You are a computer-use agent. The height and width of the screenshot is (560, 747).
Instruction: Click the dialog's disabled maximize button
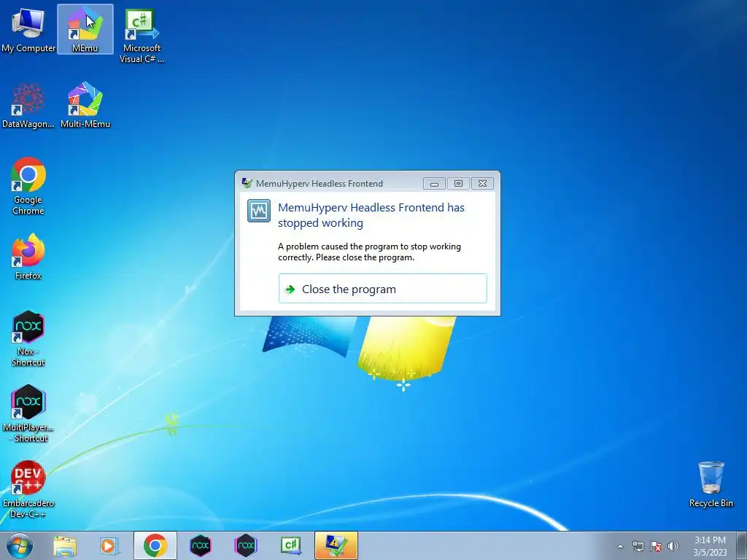click(458, 183)
